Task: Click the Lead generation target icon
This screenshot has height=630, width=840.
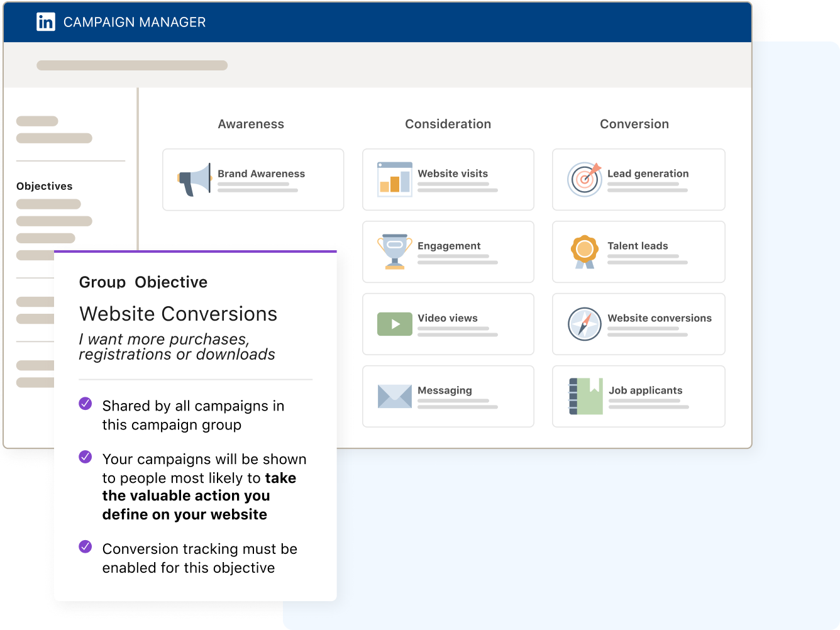Action: 584,179
